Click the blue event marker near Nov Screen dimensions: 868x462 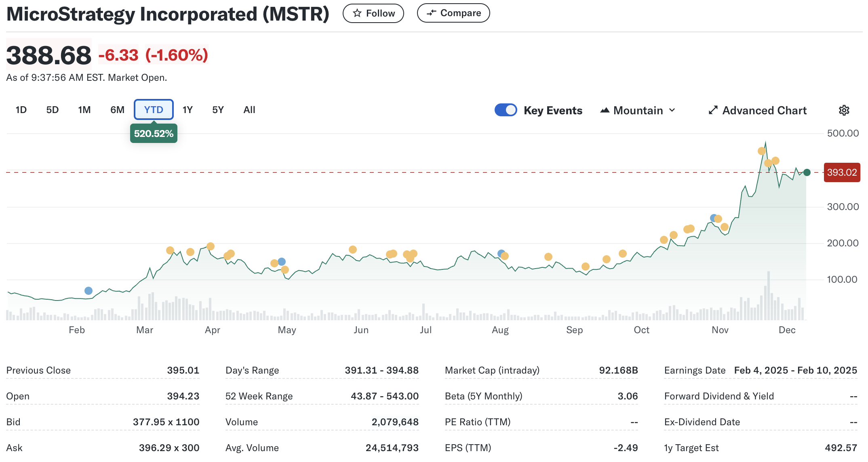[x=713, y=217]
